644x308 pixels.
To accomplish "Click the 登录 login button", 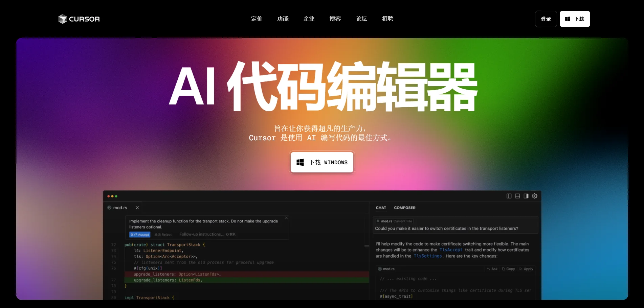I will [546, 19].
